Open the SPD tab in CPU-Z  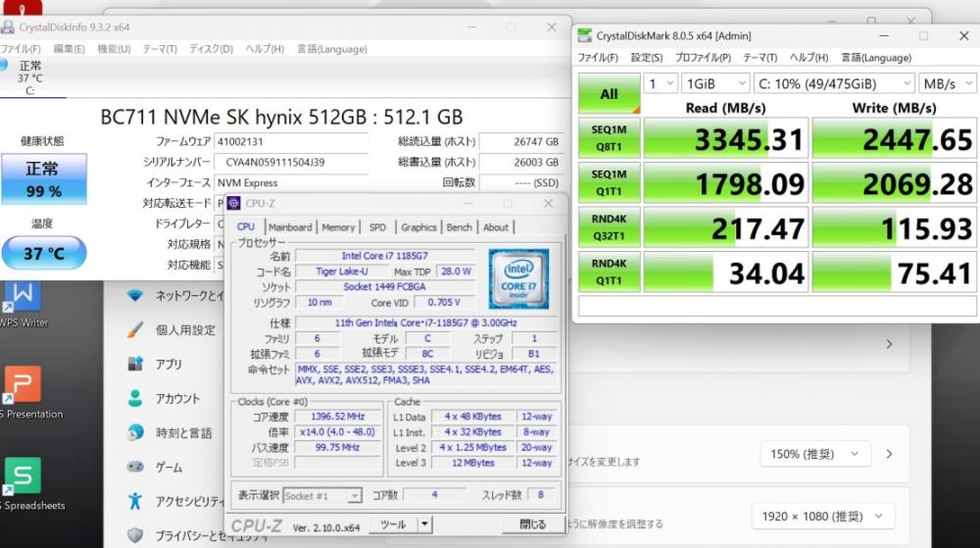click(x=377, y=227)
